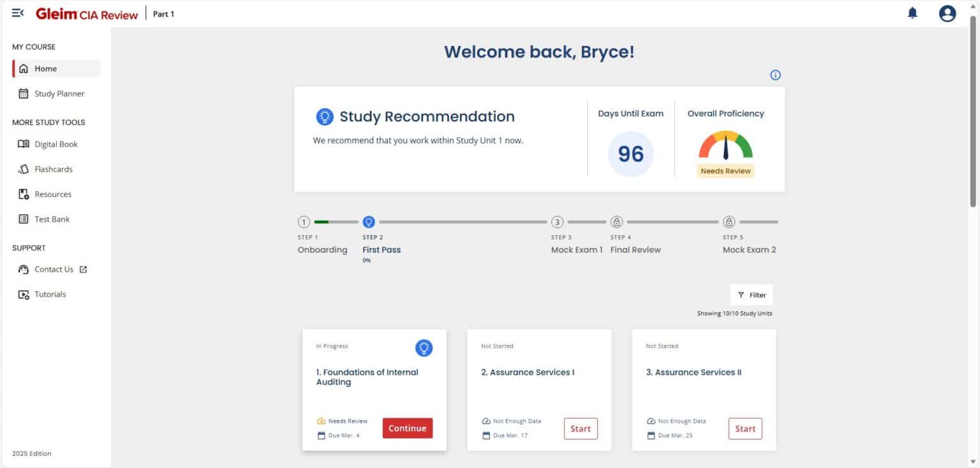Collapse the sidebar with the menu icon
Viewport: 980px width, 468px height.
(x=18, y=13)
